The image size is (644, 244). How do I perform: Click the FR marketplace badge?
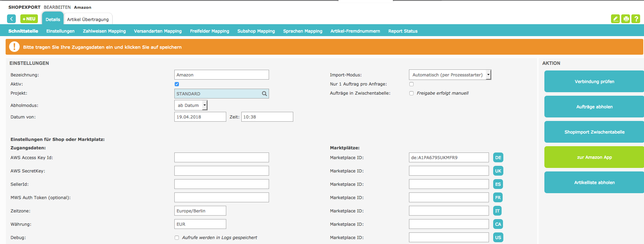498,198
